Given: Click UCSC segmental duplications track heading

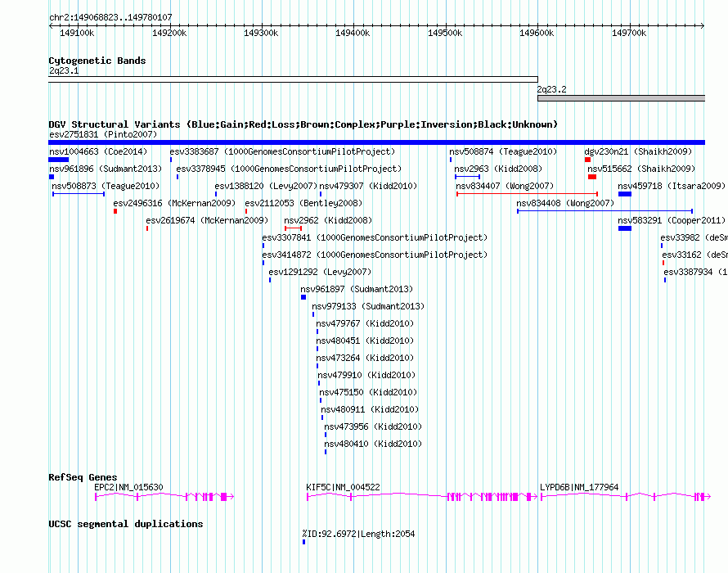Looking at the screenshot, I should click(126, 524).
